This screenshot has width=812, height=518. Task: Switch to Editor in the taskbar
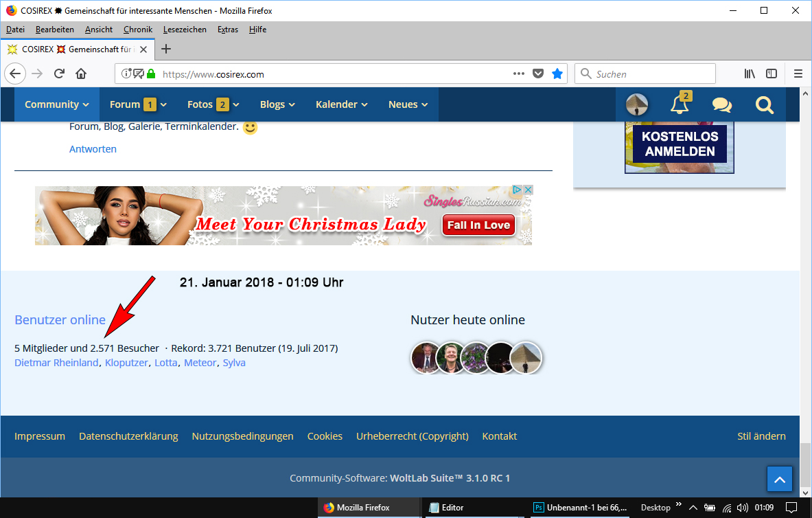tap(452, 508)
